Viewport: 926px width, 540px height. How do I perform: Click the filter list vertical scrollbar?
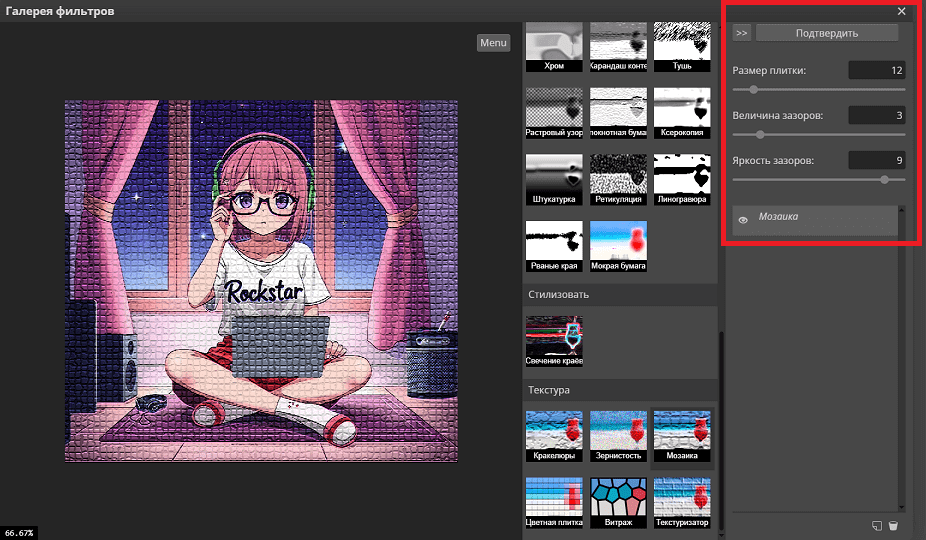point(720,431)
